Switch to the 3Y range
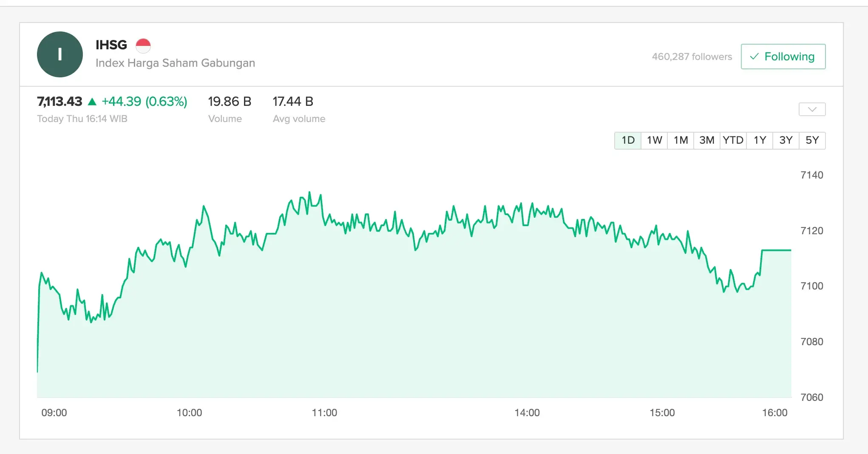 pos(786,140)
